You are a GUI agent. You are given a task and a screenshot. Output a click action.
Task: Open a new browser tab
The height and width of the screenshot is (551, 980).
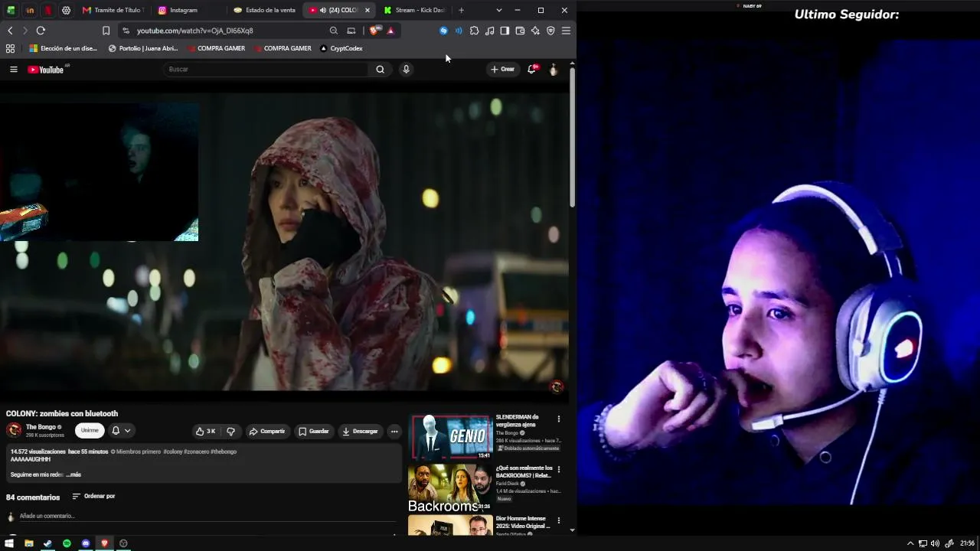[x=461, y=10]
